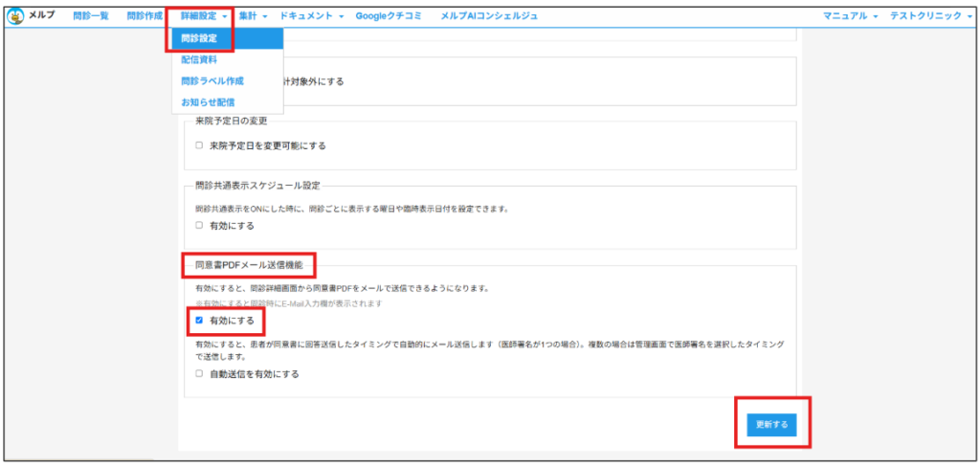Click the 更新する button
Screen dimensions: 980x467
point(772,425)
